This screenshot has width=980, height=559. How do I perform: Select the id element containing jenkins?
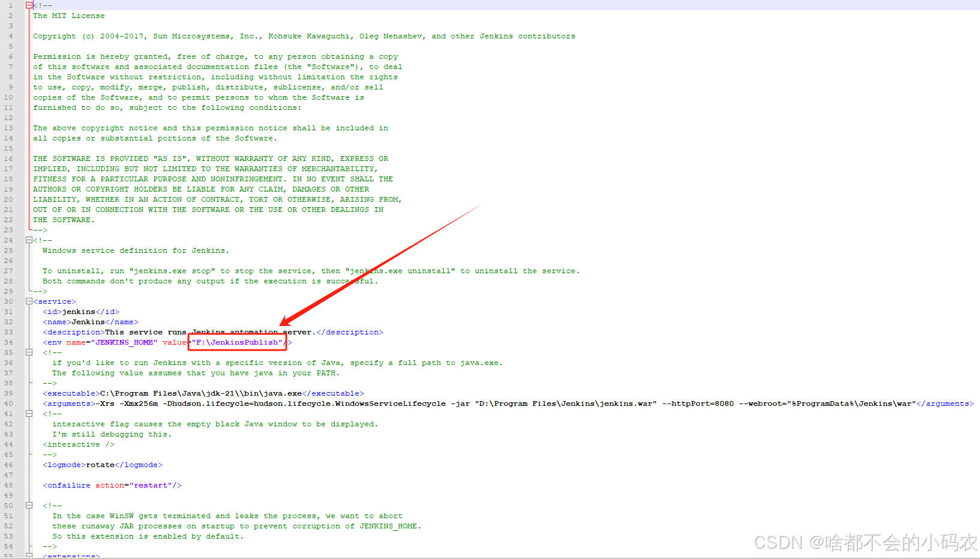pos(79,312)
